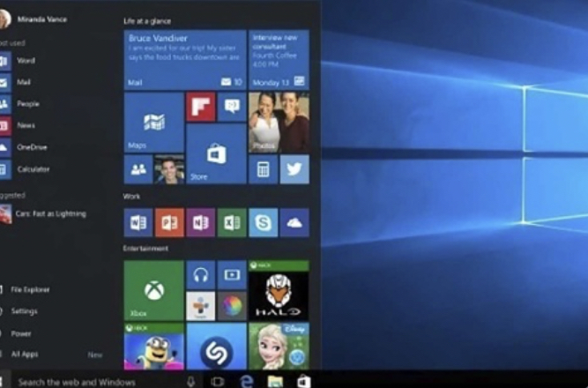This screenshot has width=588, height=388.
Task: Launch the Skype tile
Action: point(264,223)
